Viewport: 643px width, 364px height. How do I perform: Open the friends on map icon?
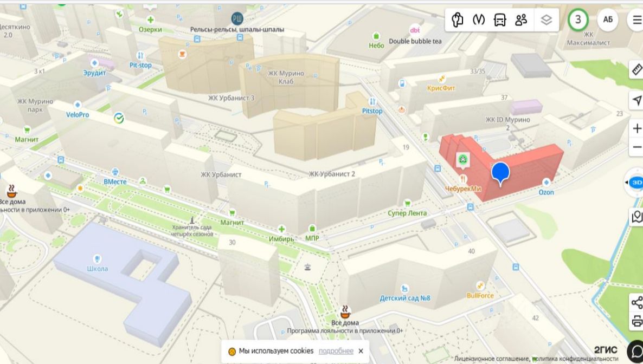click(521, 19)
